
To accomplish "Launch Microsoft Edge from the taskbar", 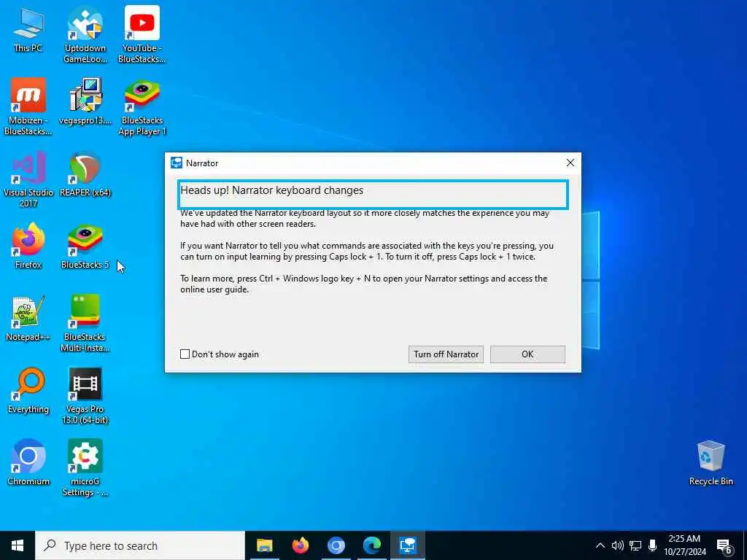I will pos(371,545).
